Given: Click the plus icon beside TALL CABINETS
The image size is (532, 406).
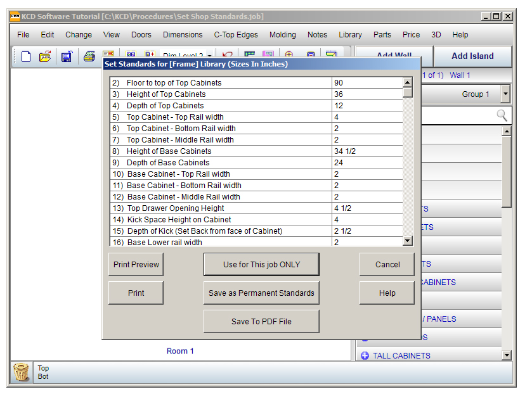Looking at the screenshot, I should (365, 355).
